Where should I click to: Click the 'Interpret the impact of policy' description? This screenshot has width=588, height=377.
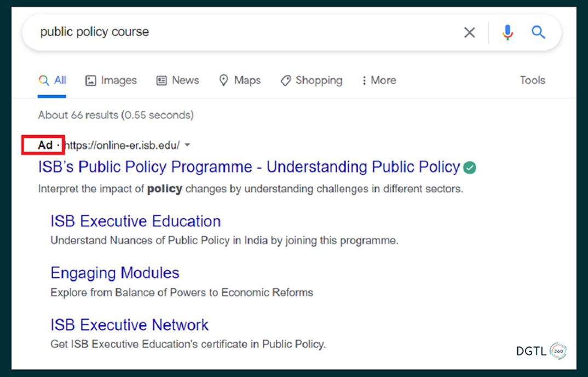pos(251,188)
